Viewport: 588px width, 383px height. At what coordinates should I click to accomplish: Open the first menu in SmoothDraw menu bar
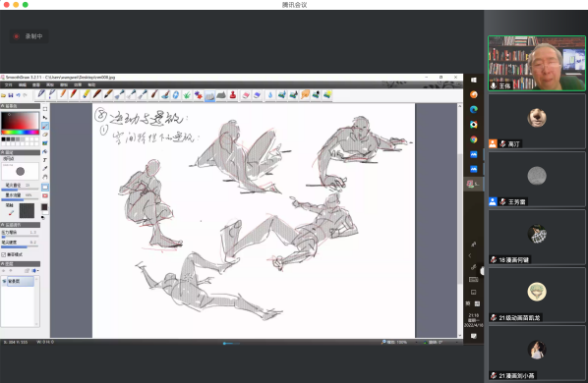pyautogui.click(x=8, y=85)
